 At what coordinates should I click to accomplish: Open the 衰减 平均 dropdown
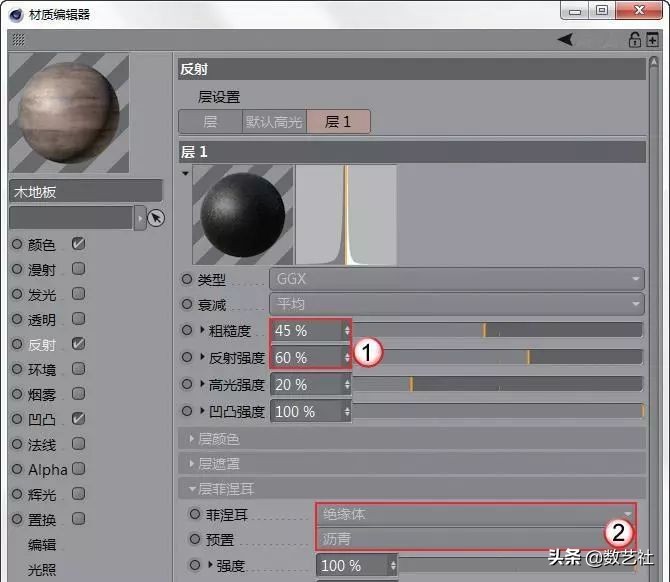point(457,304)
